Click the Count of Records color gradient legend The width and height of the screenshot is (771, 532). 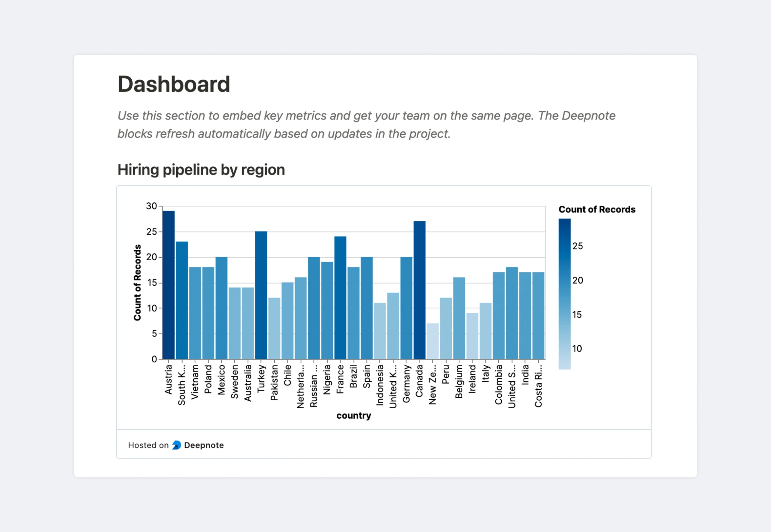point(564,294)
